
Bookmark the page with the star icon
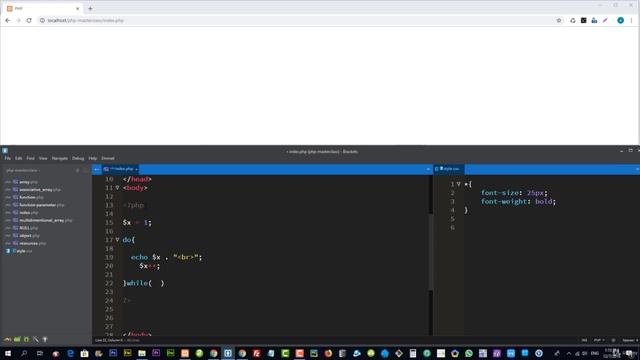pos(559,20)
